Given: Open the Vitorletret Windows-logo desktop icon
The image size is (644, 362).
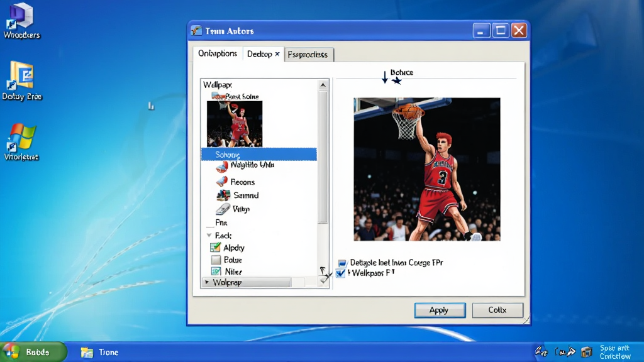Looking at the screenshot, I should pos(21,141).
